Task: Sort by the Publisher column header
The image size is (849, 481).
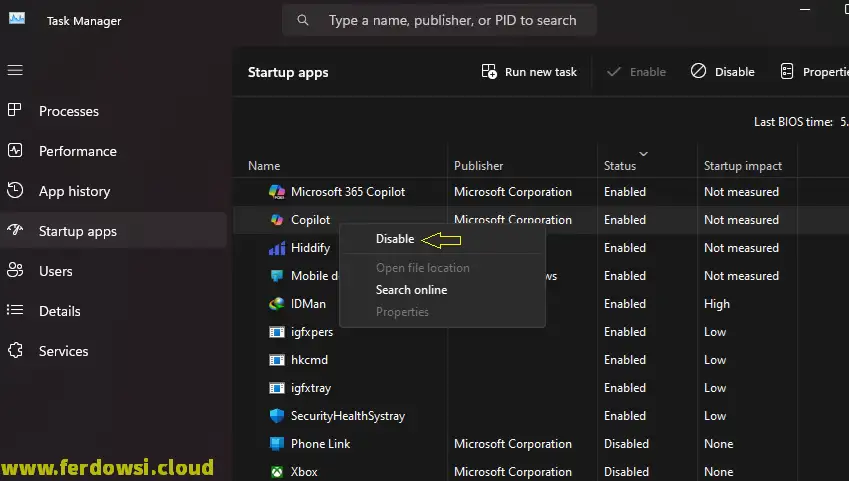Action: pyautogui.click(x=479, y=166)
